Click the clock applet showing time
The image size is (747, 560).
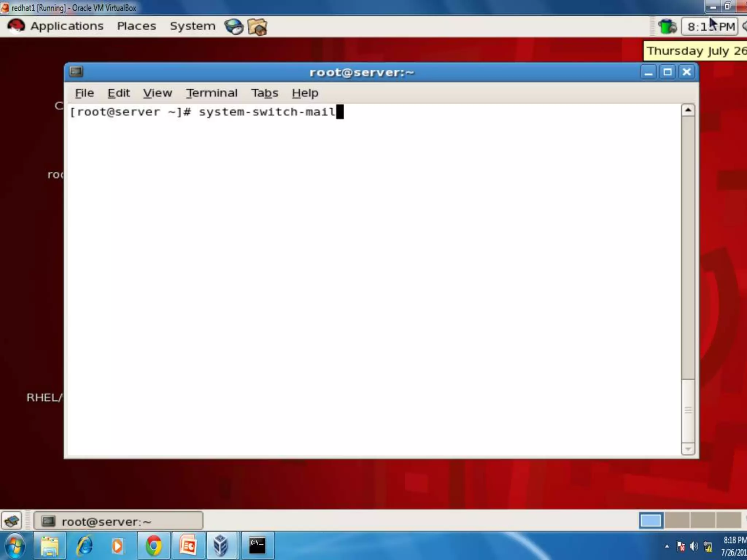pos(710,27)
